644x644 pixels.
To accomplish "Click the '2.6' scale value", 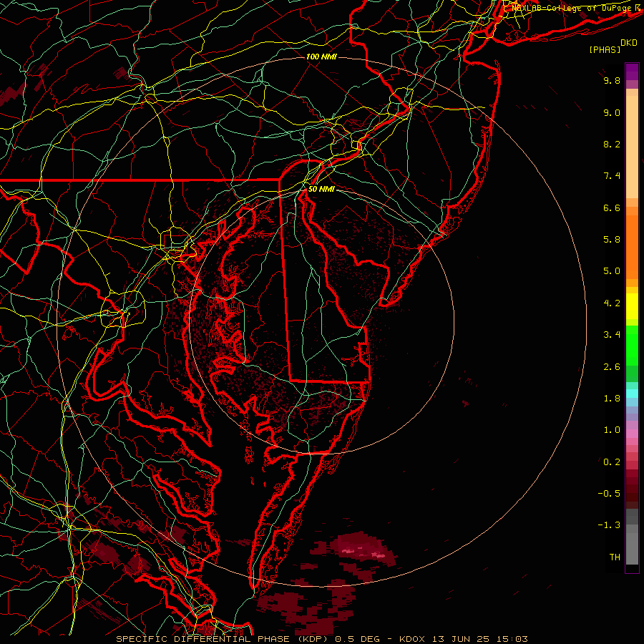I will [x=612, y=367].
